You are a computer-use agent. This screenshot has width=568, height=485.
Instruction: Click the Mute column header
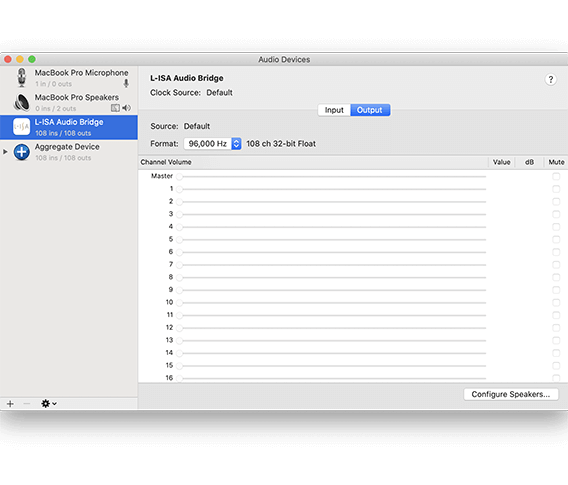(x=556, y=162)
